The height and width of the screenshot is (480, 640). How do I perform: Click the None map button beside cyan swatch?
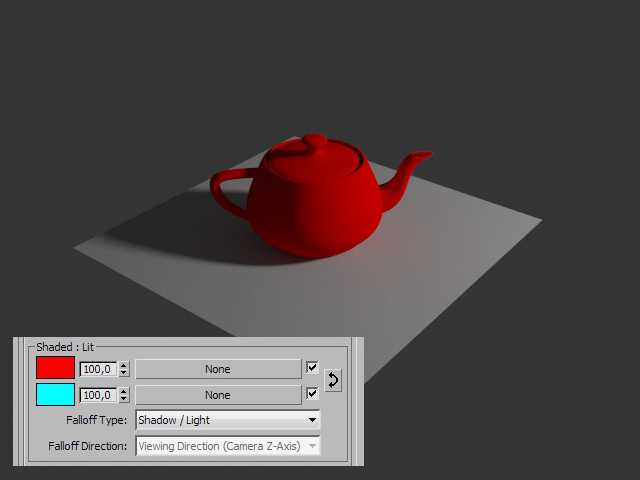coord(217,395)
